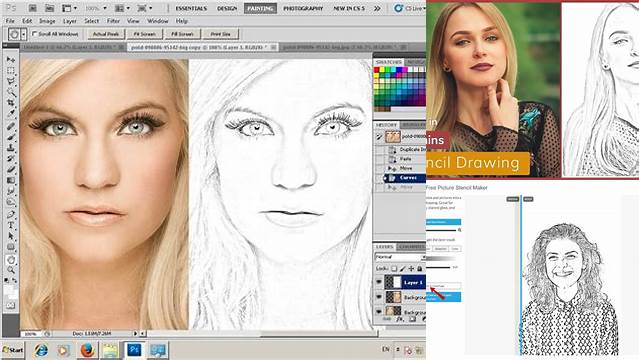Select the Dodge tool
The image size is (639, 360).
11,201
